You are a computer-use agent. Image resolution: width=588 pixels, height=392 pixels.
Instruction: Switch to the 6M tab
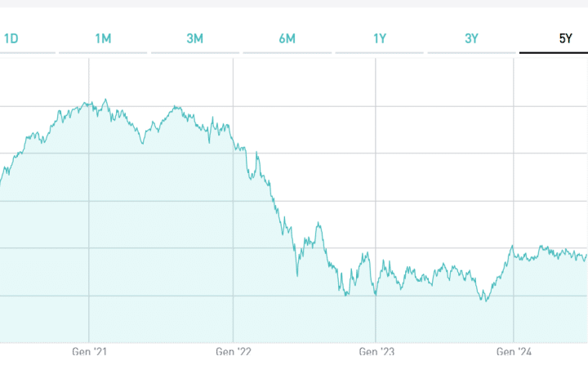(287, 38)
